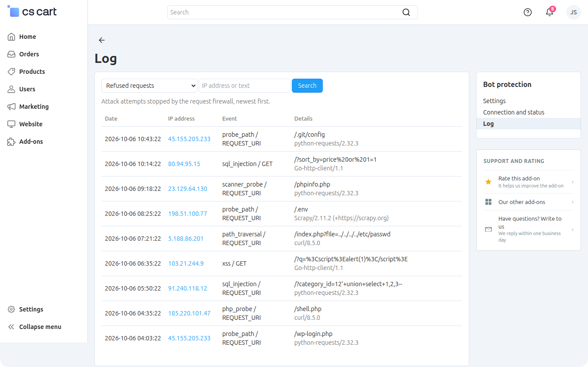Open the Orders menu item
588x367 pixels.
click(29, 54)
